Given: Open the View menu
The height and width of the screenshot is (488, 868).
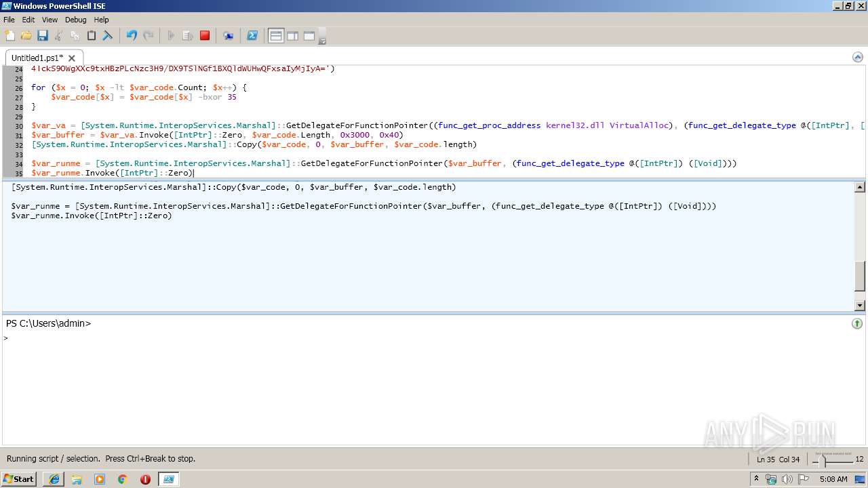Looking at the screenshot, I should [x=50, y=20].
